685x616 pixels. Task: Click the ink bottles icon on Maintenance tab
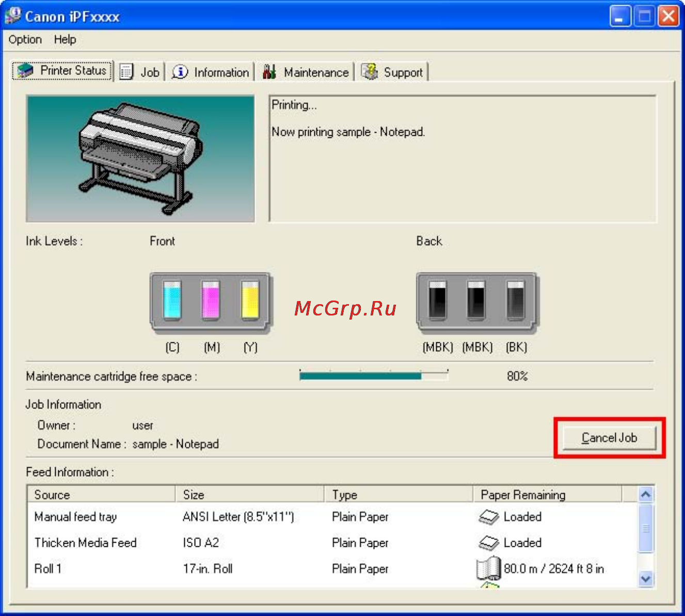[x=269, y=72]
